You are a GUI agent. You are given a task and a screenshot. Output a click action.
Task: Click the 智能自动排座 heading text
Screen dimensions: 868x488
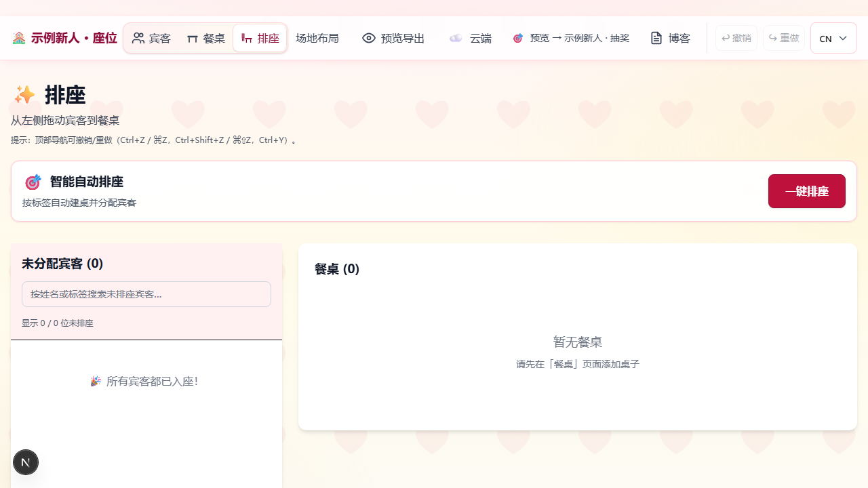coord(87,182)
